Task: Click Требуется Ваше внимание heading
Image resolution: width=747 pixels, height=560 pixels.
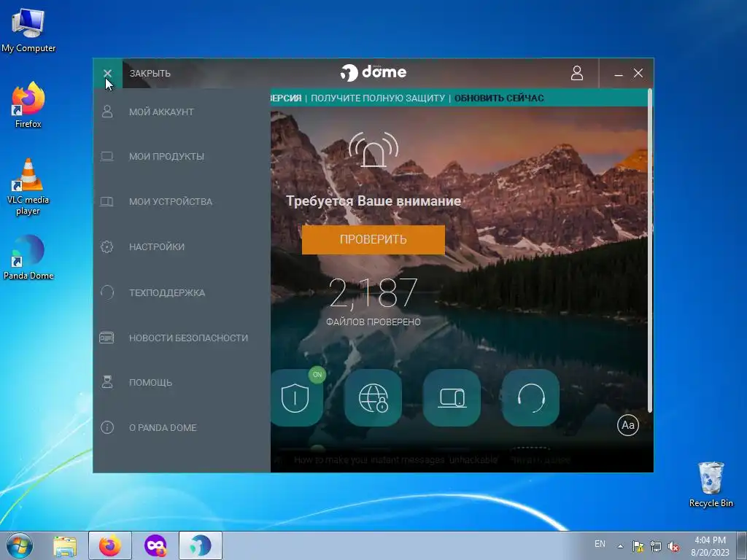Action: (x=373, y=201)
